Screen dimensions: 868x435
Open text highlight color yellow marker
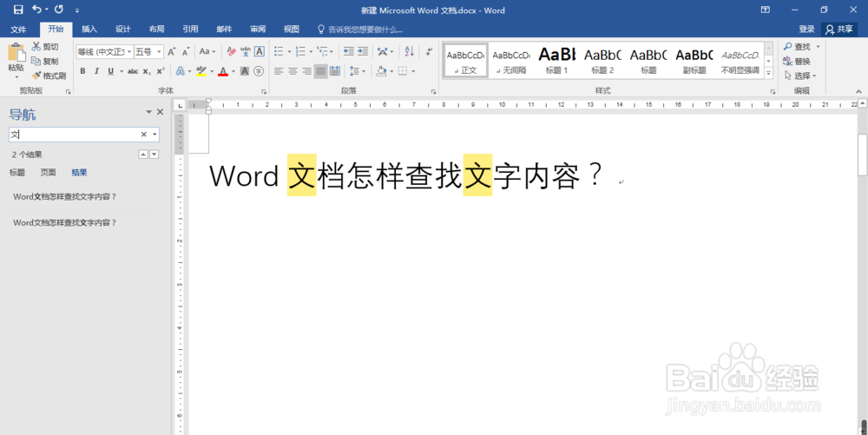click(201, 71)
